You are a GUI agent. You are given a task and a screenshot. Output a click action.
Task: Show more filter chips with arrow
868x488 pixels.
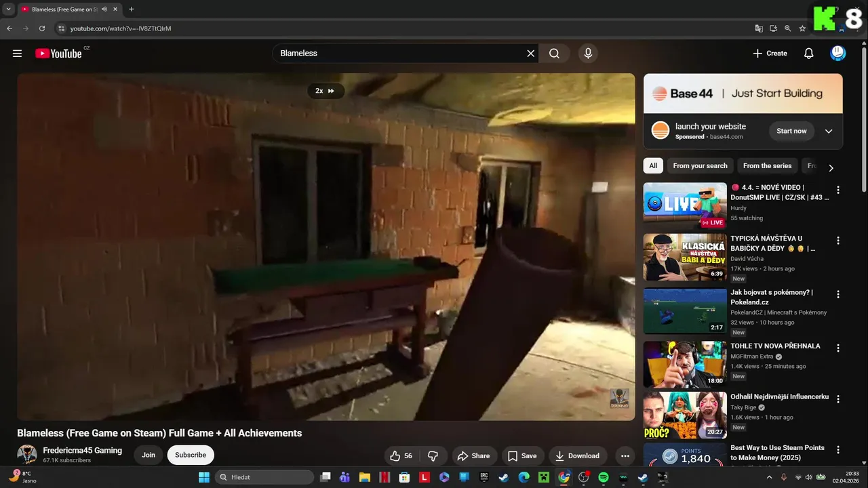(831, 167)
